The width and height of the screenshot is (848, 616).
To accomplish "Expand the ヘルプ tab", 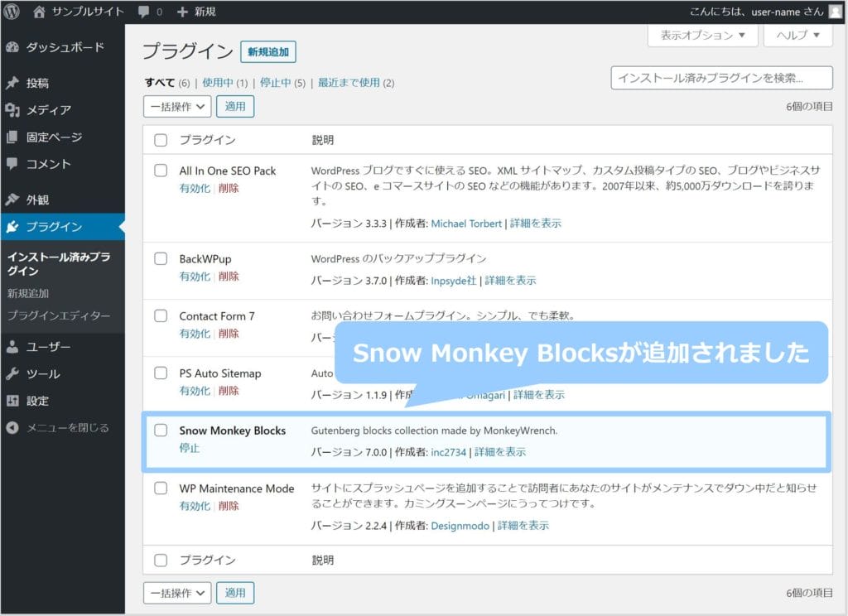I will (798, 36).
